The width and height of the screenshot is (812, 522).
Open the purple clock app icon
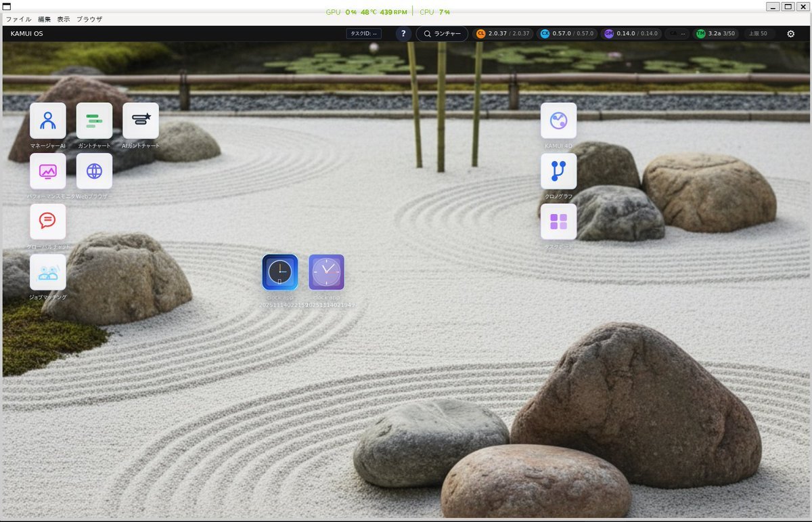[x=326, y=272]
